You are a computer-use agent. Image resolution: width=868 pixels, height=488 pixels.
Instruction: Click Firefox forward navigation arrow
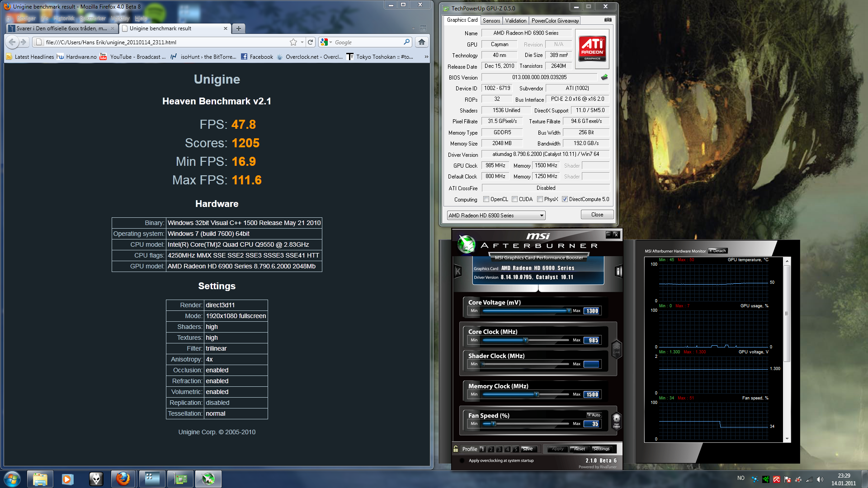tap(24, 42)
